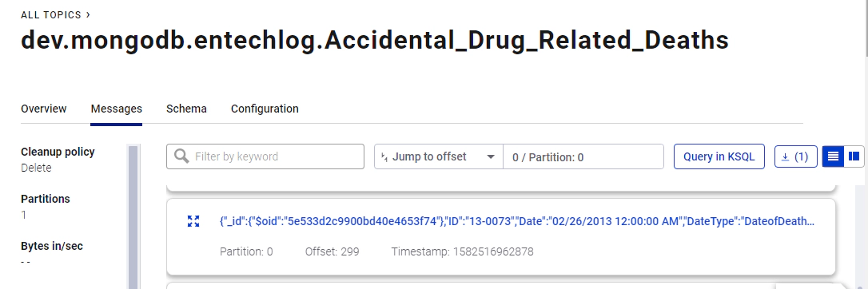This screenshot has height=289, width=868.
Task: Click the search magnifier icon
Action: (x=181, y=156)
